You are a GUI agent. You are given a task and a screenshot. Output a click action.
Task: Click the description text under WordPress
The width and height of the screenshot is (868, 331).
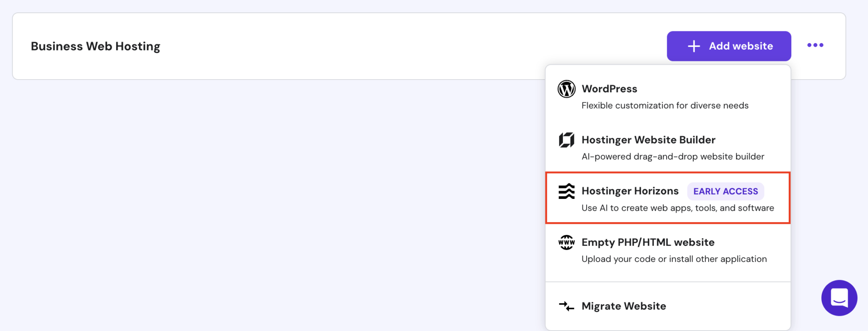click(665, 105)
